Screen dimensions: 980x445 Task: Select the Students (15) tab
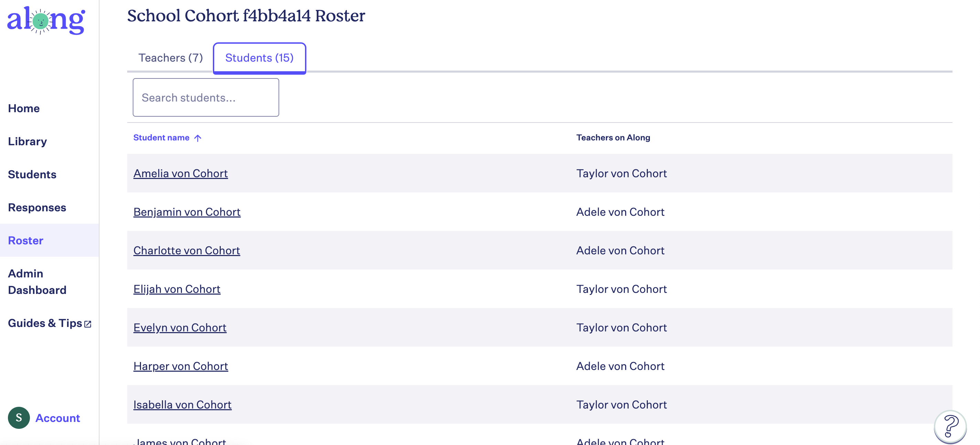click(x=260, y=58)
